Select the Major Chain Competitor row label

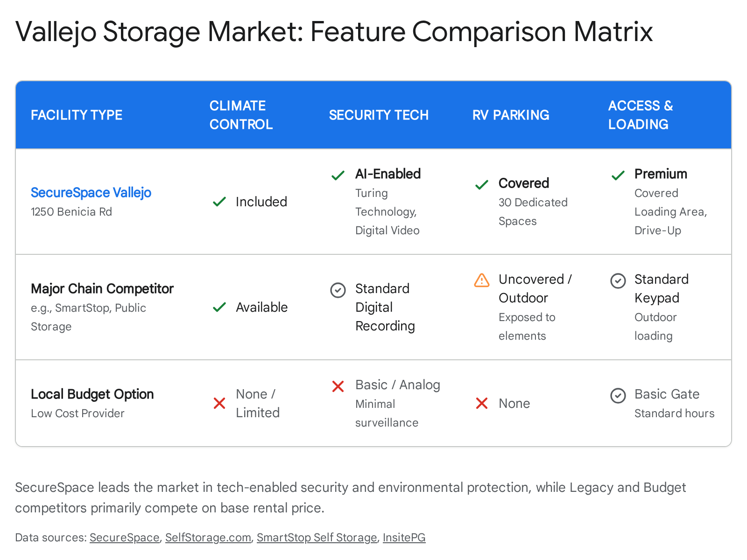click(102, 288)
